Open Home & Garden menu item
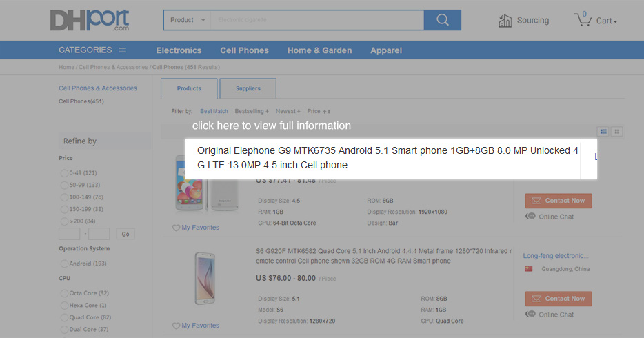Screen dimensions: 644x338 319,50
